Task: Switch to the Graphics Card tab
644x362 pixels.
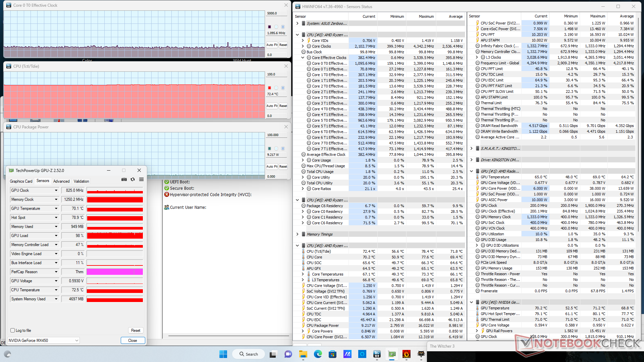Action: point(21,181)
